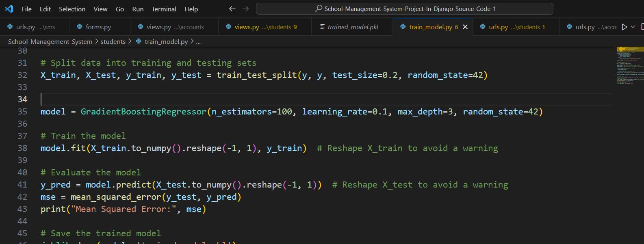
Task: Click the file icon on trained_model.pkl tab
Action: pyautogui.click(x=322, y=27)
